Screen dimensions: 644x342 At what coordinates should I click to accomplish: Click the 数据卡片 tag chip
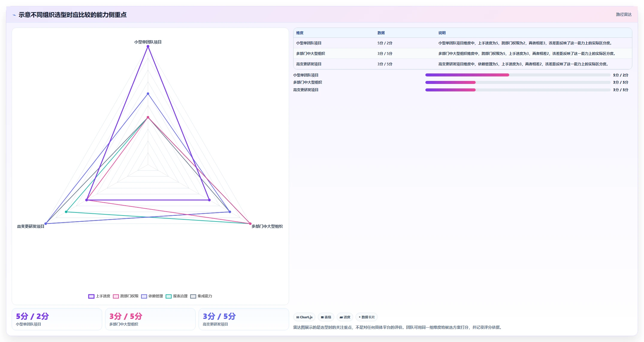(367, 317)
